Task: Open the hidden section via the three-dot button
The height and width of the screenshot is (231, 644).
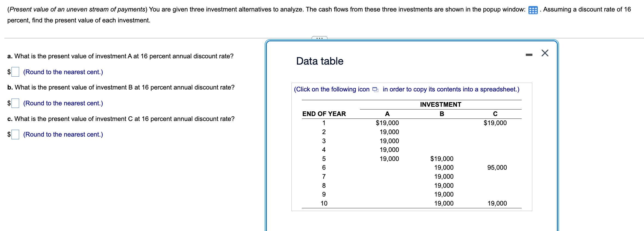Action: click(320, 38)
